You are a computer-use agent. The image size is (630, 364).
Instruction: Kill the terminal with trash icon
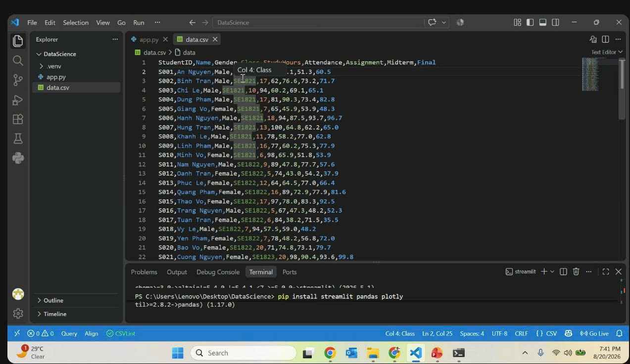coord(576,272)
